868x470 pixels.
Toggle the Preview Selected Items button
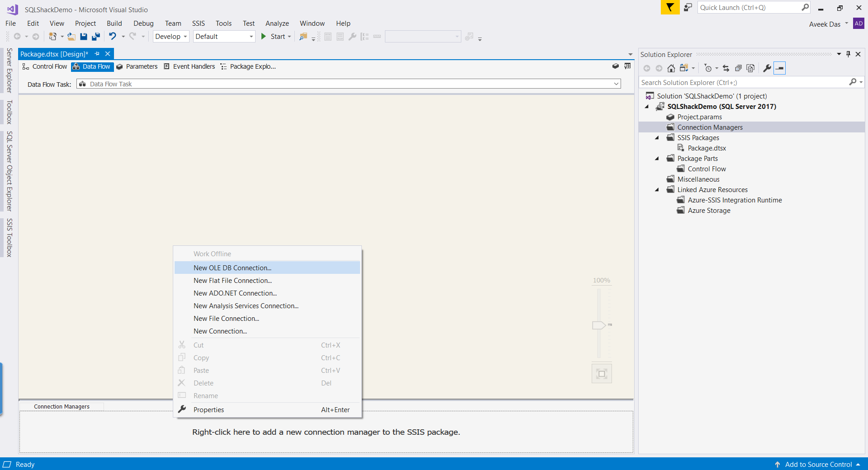779,68
